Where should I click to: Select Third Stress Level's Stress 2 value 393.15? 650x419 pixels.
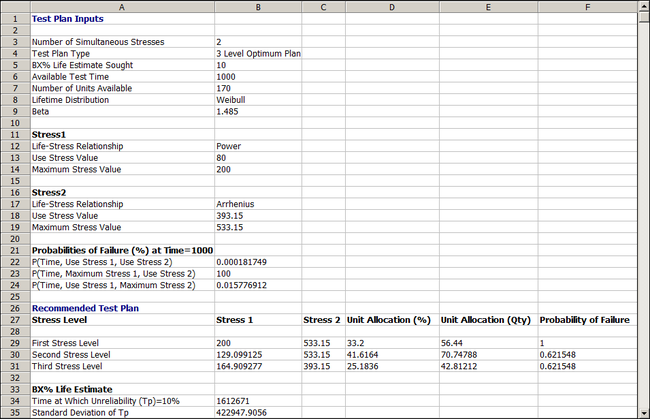click(323, 366)
